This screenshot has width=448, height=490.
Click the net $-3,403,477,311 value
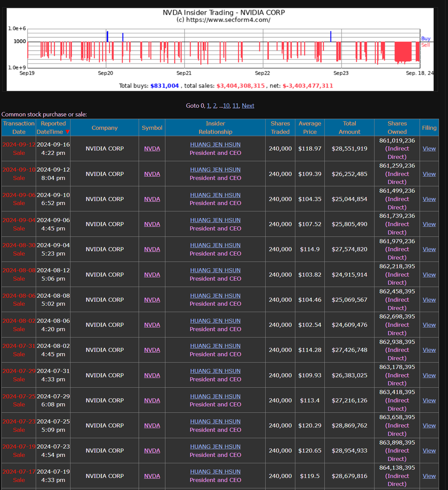coord(308,86)
